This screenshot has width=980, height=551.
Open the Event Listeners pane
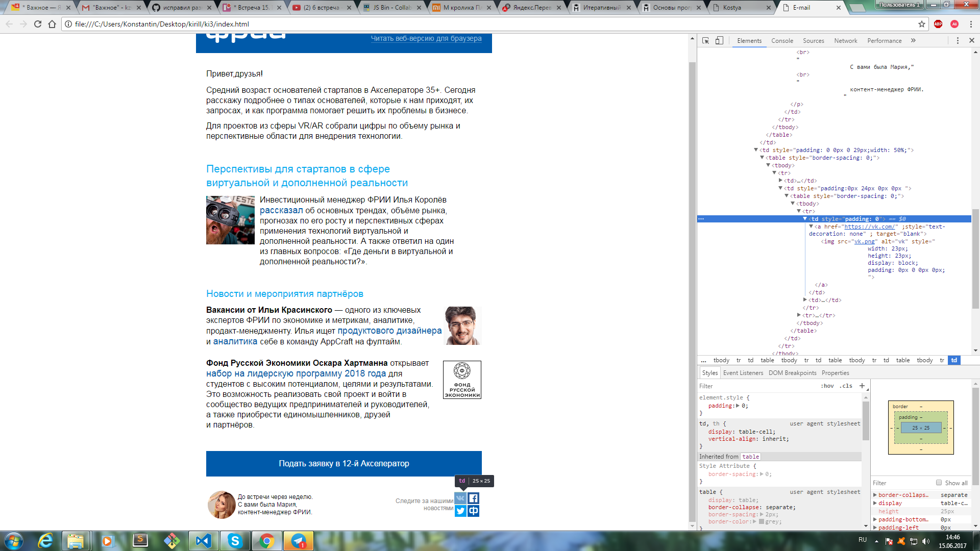pyautogui.click(x=743, y=373)
